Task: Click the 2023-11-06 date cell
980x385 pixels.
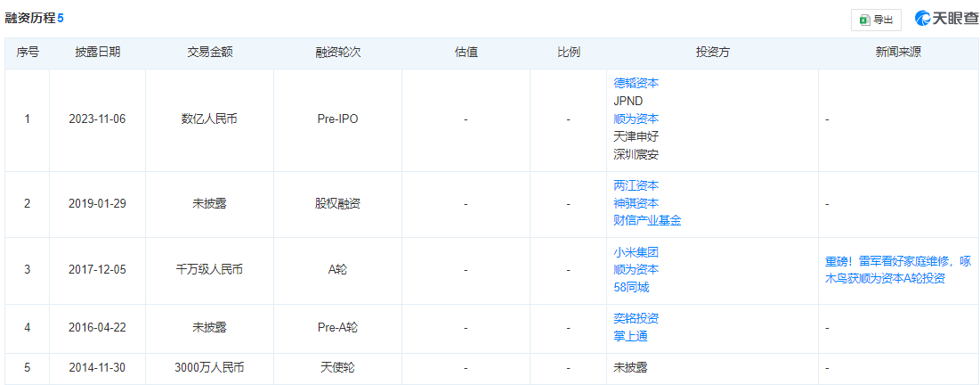Action: [x=97, y=119]
